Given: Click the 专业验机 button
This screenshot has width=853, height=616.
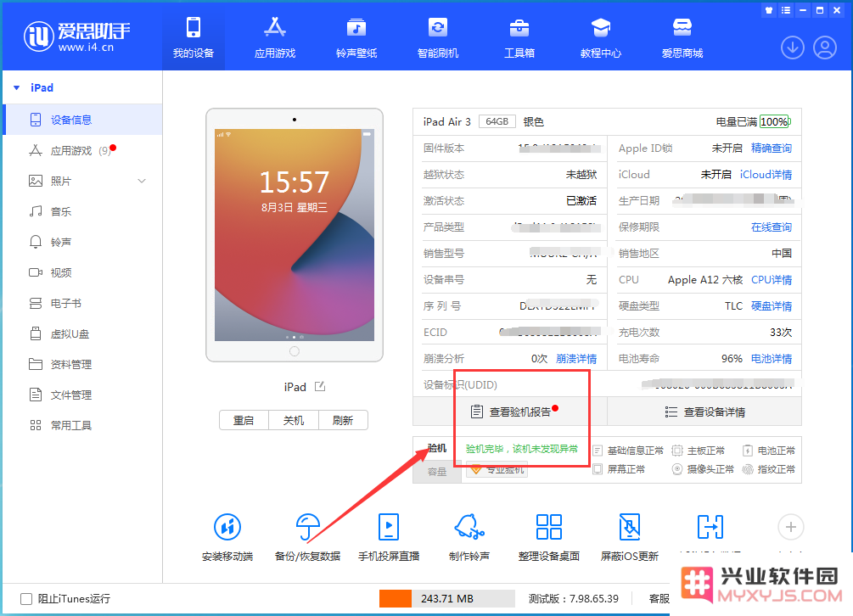Looking at the screenshot, I should click(x=497, y=470).
